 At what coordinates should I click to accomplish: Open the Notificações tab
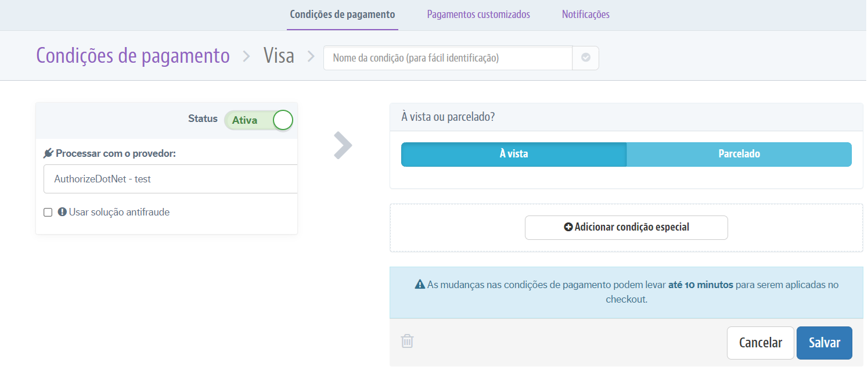[585, 15]
